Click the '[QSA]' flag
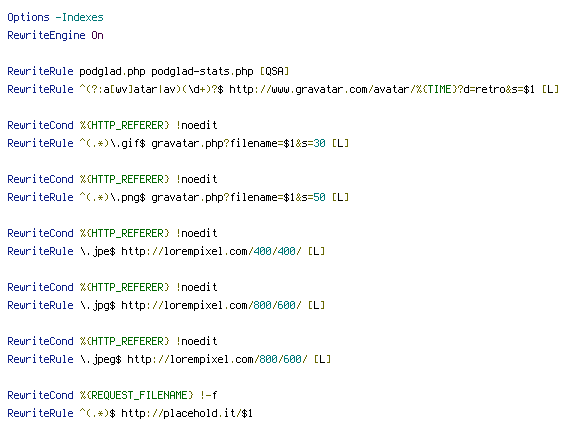The width and height of the screenshot is (568, 430). 275,71
